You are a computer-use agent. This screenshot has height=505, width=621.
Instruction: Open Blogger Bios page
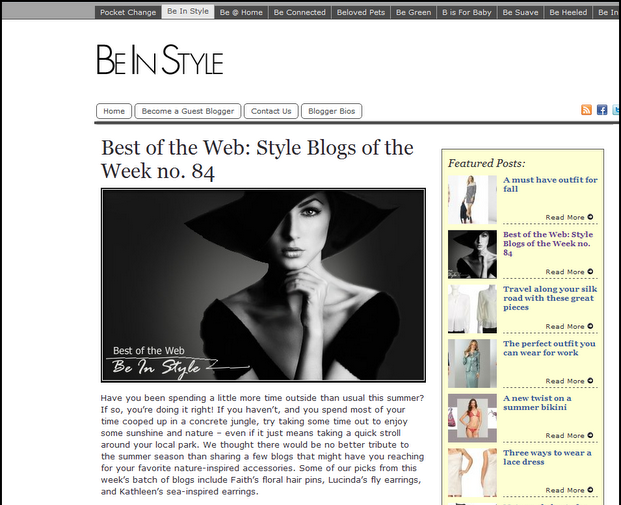[331, 111]
